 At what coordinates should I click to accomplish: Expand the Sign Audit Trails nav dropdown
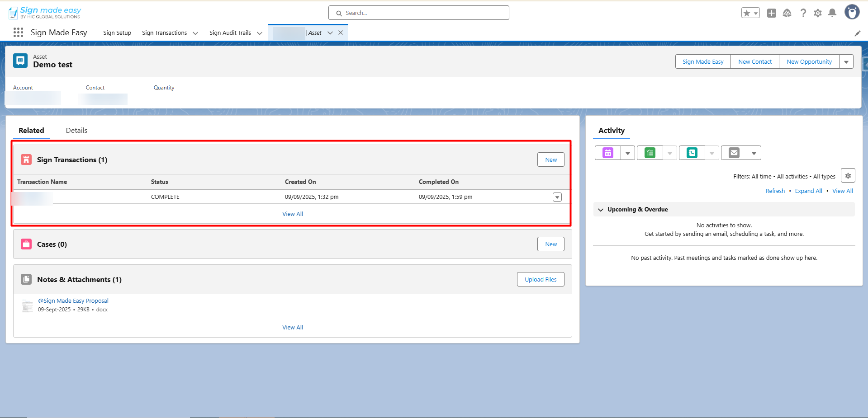coord(260,33)
